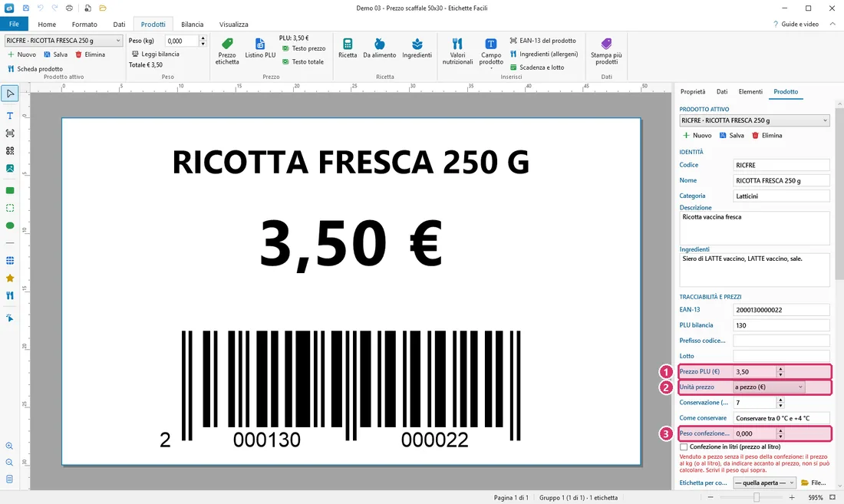
Task: Click the zoom slider handle in status bar
Action: [x=757, y=498]
